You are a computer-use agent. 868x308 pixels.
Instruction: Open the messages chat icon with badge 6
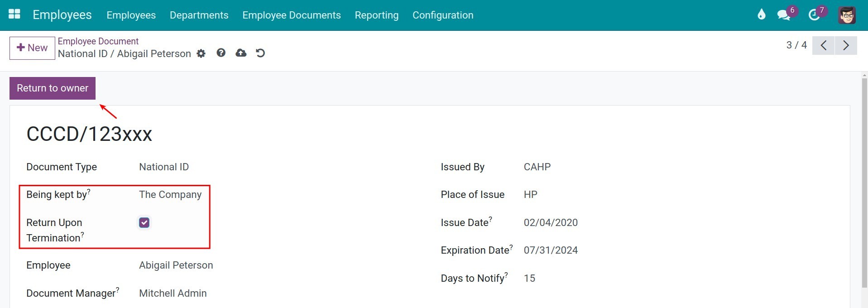pos(783,15)
